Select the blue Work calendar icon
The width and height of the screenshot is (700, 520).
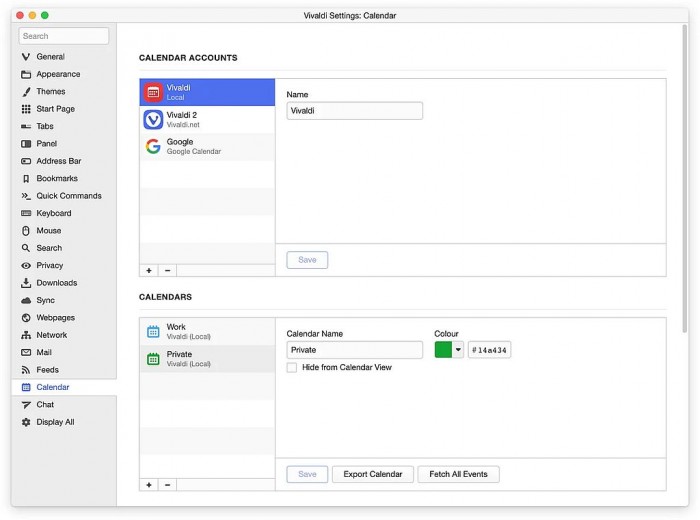click(x=153, y=332)
